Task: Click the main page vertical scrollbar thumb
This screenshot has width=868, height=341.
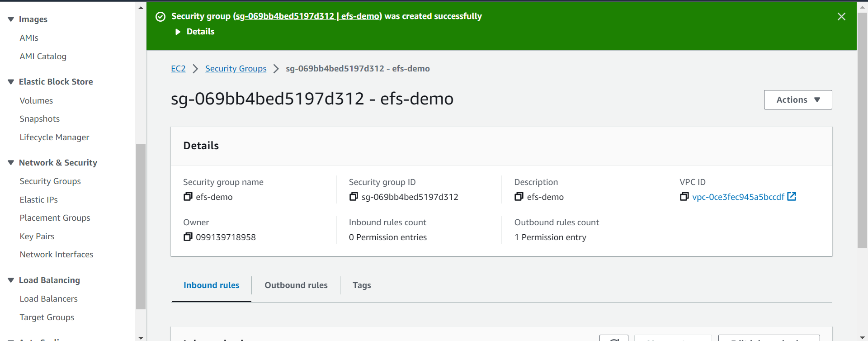Action: (863, 130)
